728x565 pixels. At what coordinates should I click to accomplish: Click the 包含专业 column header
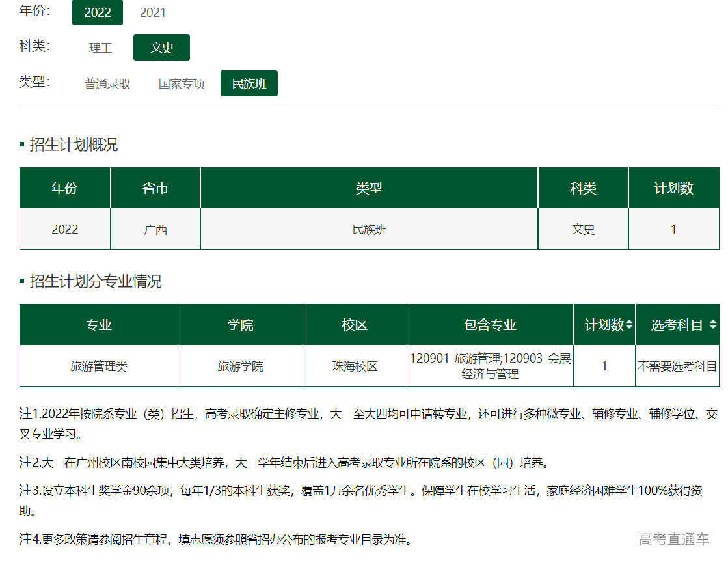[490, 325]
